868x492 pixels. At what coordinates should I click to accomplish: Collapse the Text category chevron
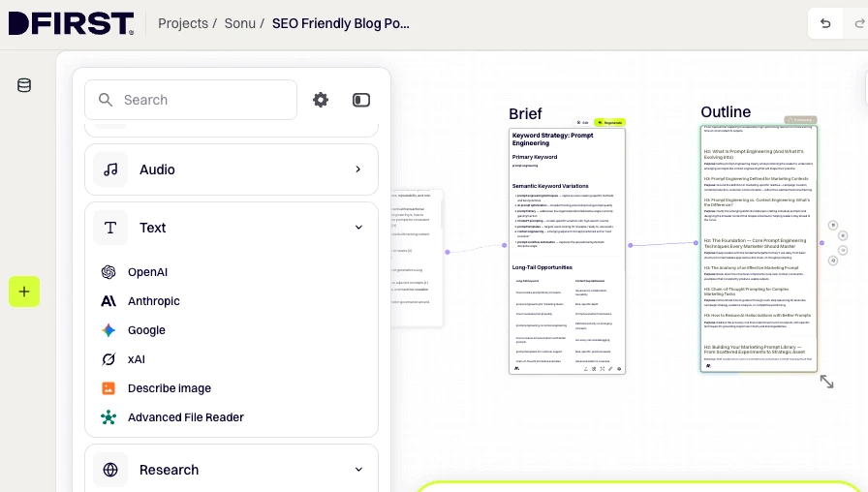pos(358,228)
